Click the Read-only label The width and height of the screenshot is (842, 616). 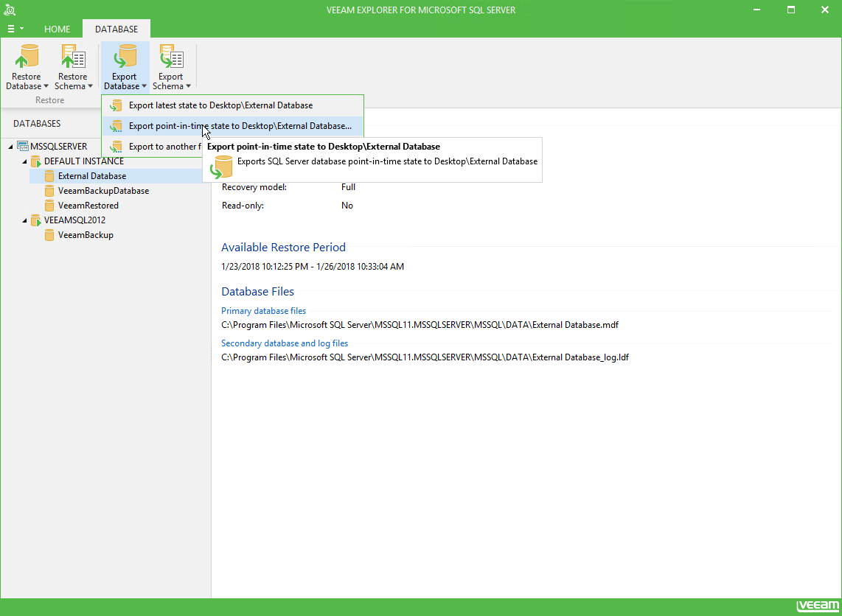pyautogui.click(x=243, y=206)
